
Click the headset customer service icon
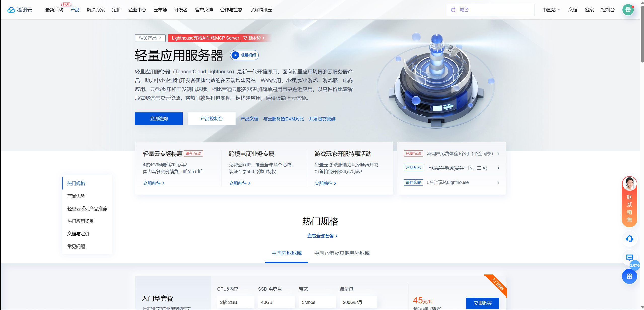tap(629, 238)
